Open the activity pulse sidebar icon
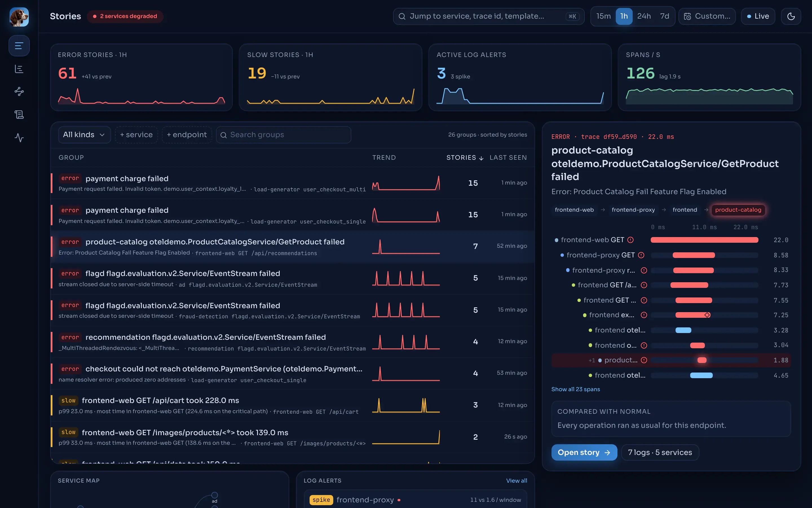The height and width of the screenshot is (508, 812). (19, 138)
